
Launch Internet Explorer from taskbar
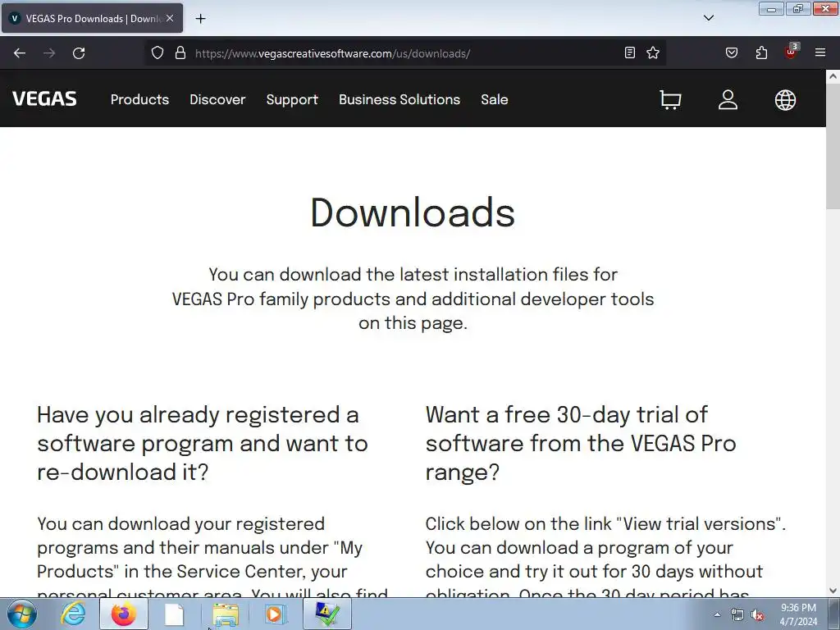pos(73,614)
